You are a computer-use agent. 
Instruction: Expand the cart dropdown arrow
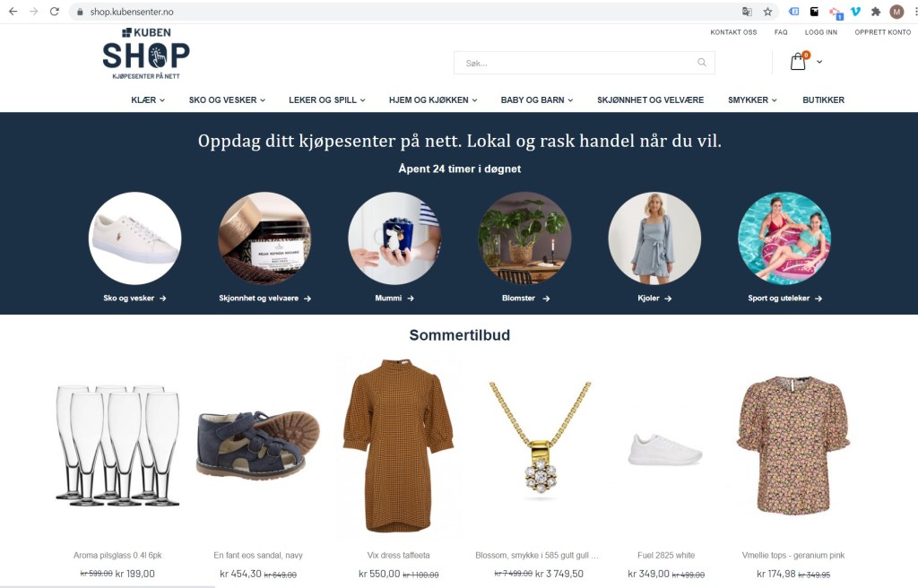click(x=819, y=62)
